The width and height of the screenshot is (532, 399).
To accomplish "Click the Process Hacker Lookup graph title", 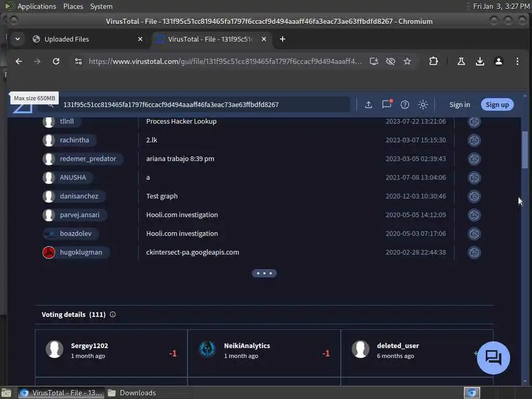I will pos(181,122).
